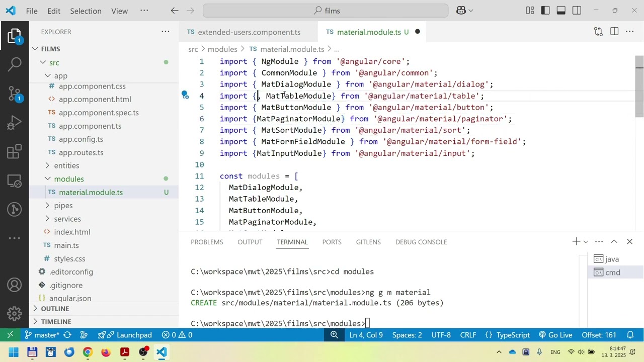Viewport: 644px width, 362px height.
Task: Open the Extensions view
Action: 14,151
